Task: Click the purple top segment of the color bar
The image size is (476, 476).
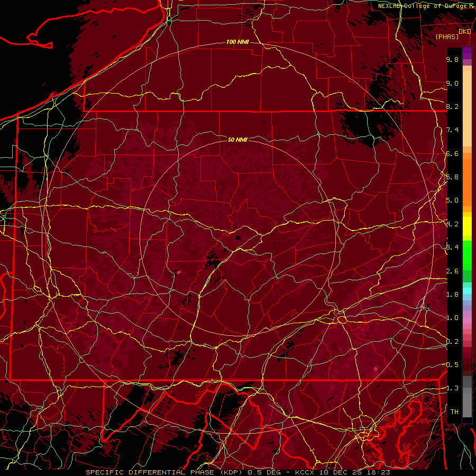Action: [467, 53]
